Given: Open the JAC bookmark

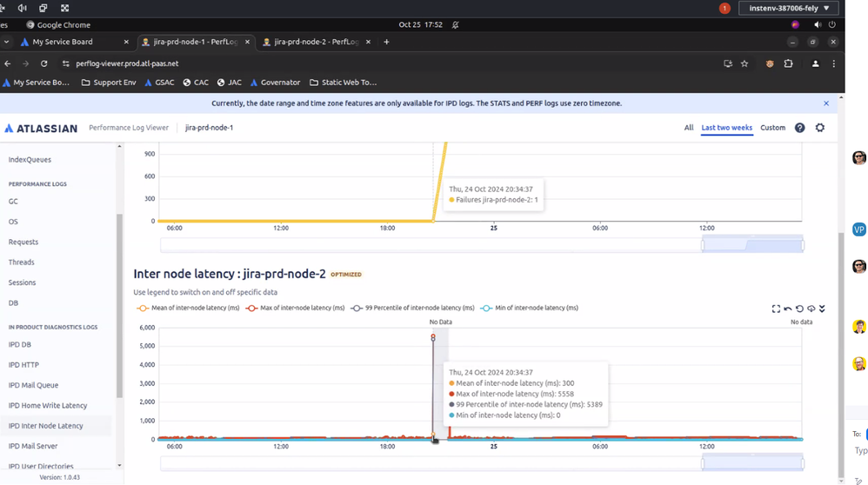Looking at the screenshot, I should 230,83.
